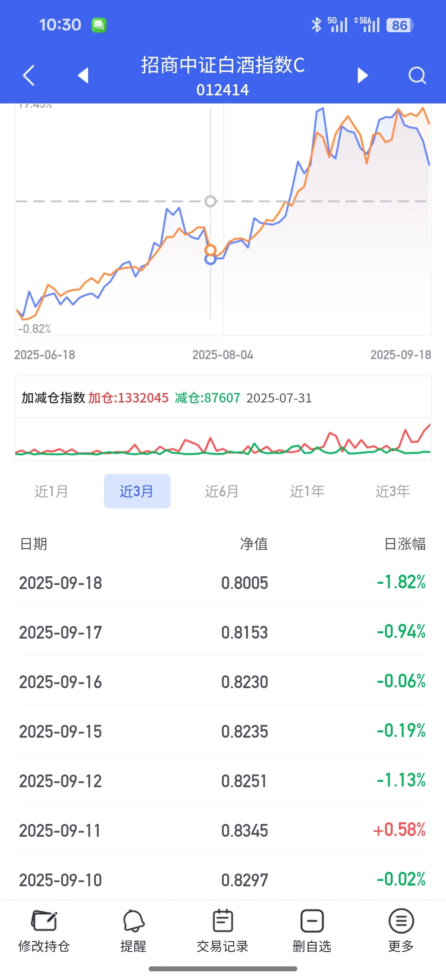Open 交易记录 transaction records icon
The image size is (446, 980).
click(223, 921)
